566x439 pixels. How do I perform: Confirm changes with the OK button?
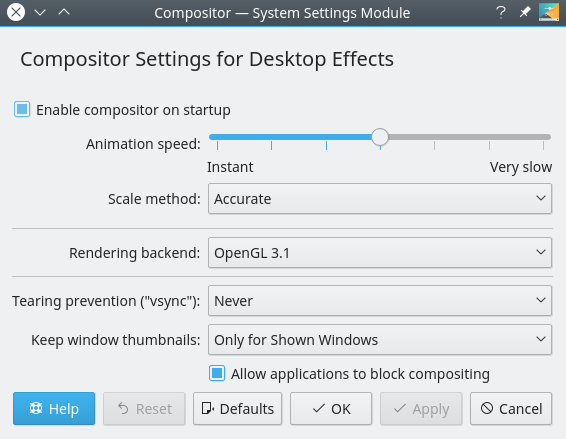(x=331, y=409)
